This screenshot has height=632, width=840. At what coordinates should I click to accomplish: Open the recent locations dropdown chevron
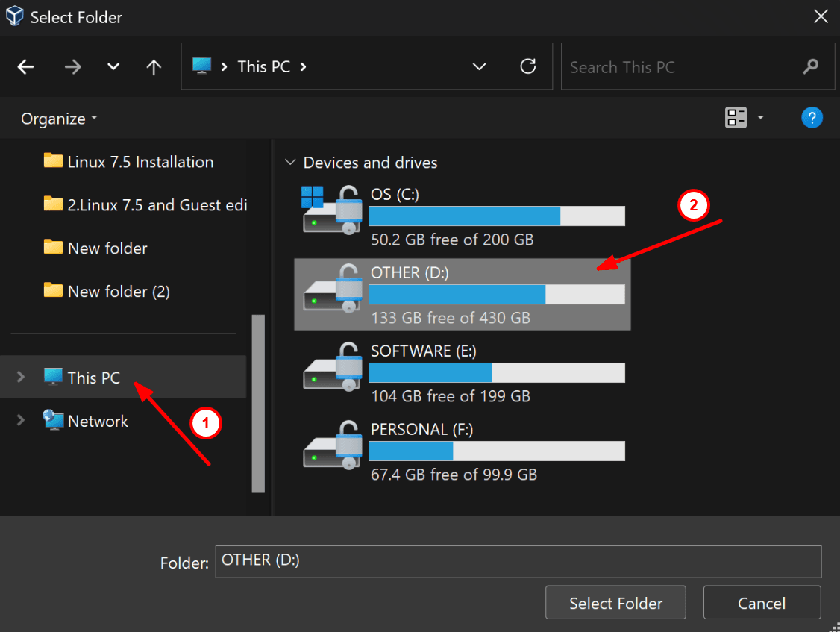pyautogui.click(x=113, y=66)
